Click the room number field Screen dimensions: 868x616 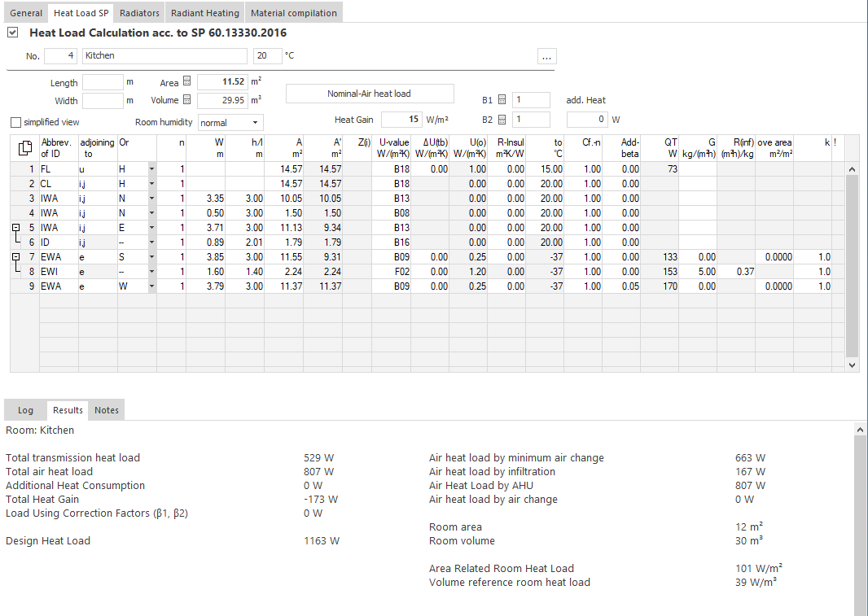click(60, 56)
